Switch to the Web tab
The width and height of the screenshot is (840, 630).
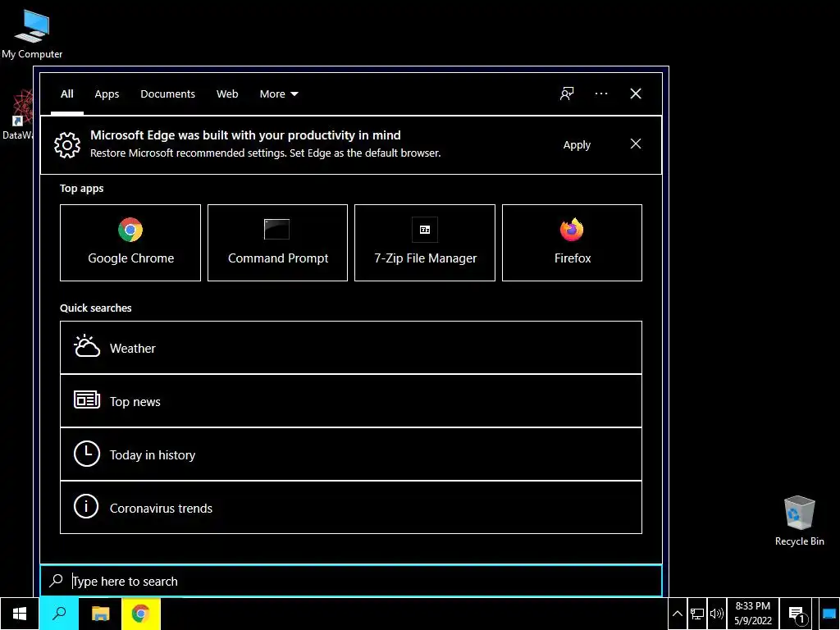(x=227, y=94)
